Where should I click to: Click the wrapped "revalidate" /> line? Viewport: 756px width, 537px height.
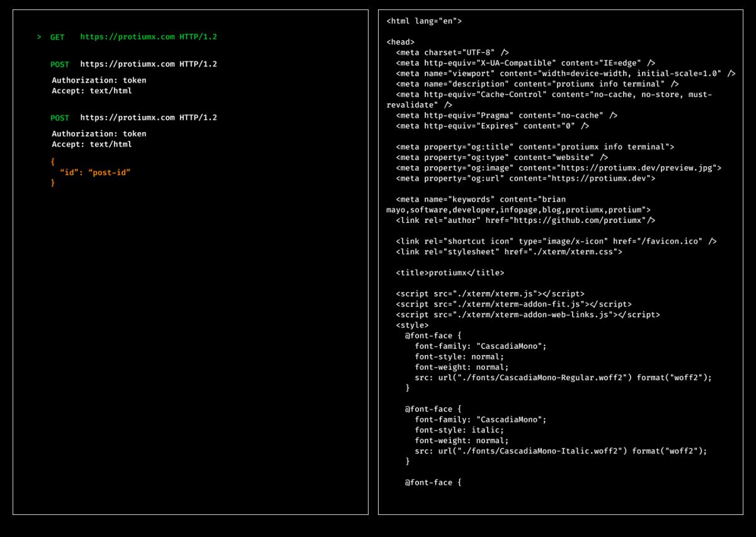419,105
